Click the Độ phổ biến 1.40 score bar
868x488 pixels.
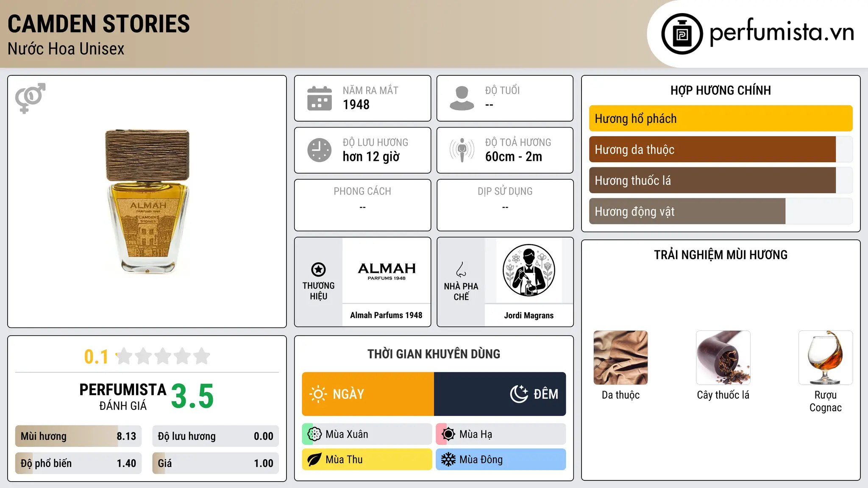78,463
